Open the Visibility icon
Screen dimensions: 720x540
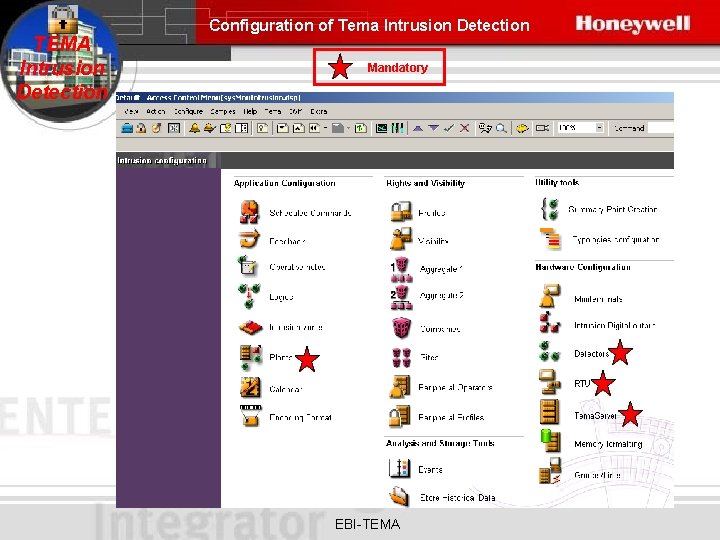click(400, 239)
